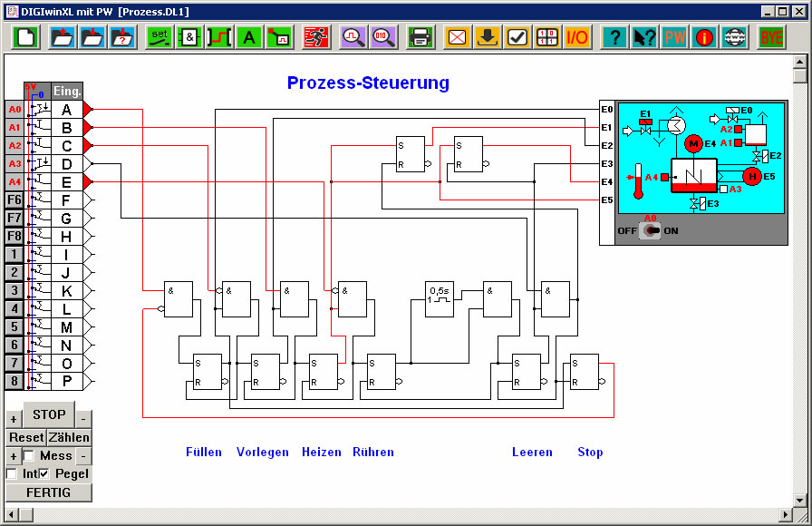812x526 pixels.
Task: Click the red running man icon
Action: pos(315,37)
